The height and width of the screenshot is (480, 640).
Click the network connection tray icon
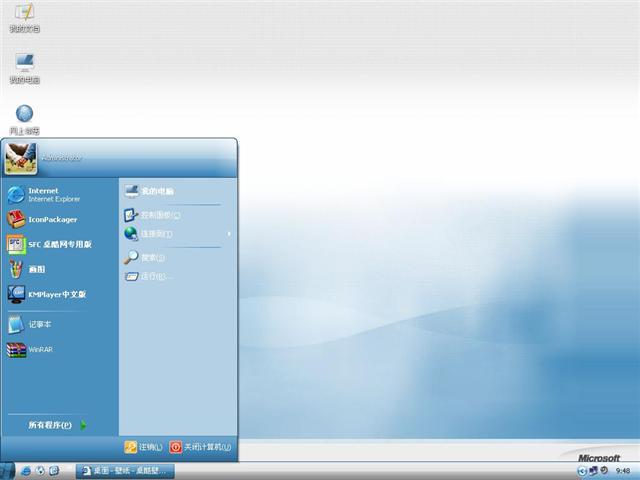[x=593, y=471]
